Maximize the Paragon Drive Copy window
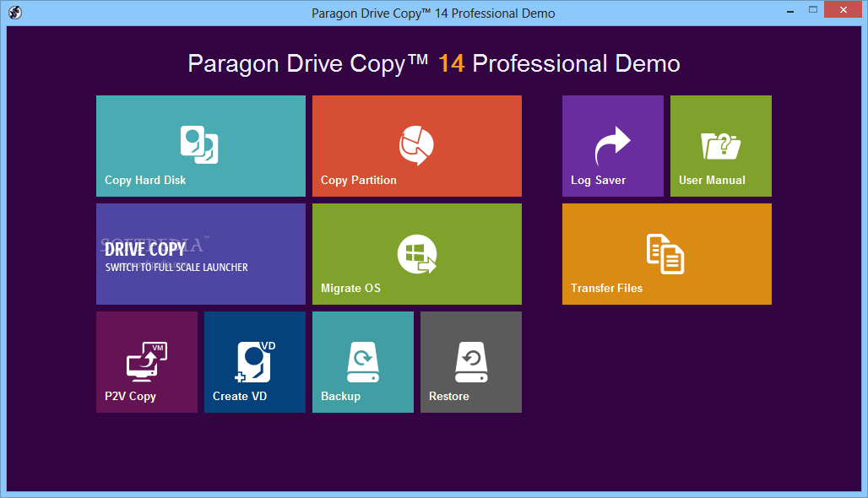The height and width of the screenshot is (498, 868). click(x=812, y=10)
